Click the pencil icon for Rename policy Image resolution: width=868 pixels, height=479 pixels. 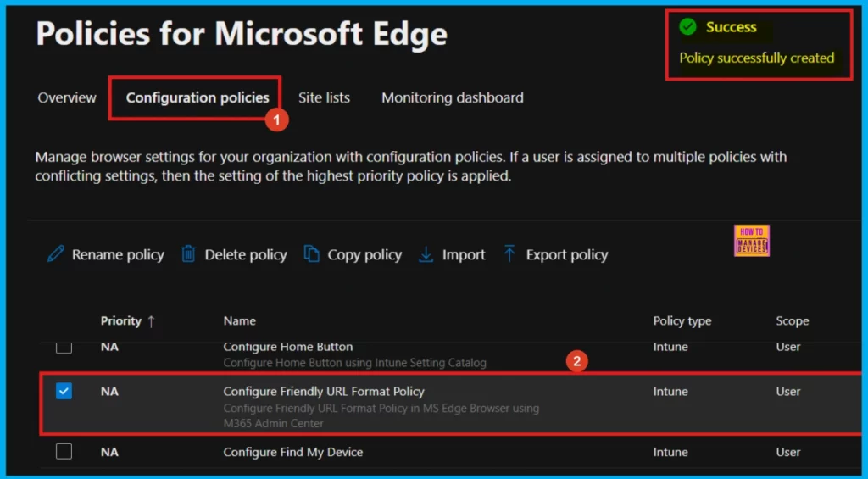(x=56, y=254)
